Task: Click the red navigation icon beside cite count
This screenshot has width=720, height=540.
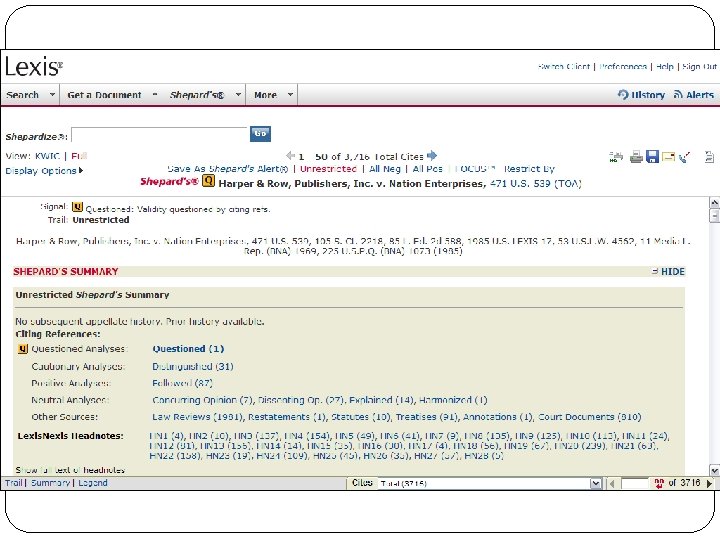Action: click(x=659, y=483)
